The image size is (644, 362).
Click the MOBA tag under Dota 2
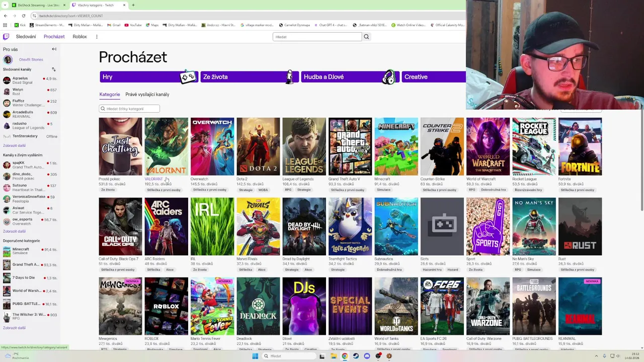[x=263, y=190]
